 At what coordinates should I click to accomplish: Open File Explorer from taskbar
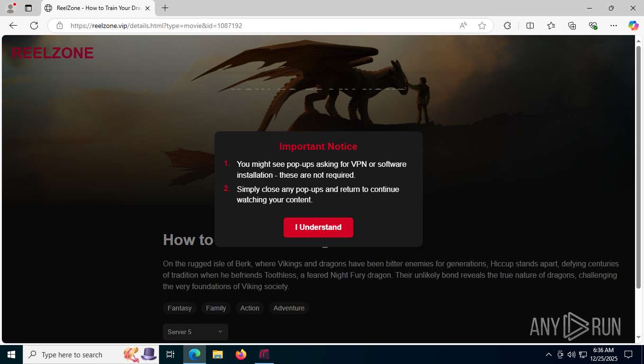(217, 355)
